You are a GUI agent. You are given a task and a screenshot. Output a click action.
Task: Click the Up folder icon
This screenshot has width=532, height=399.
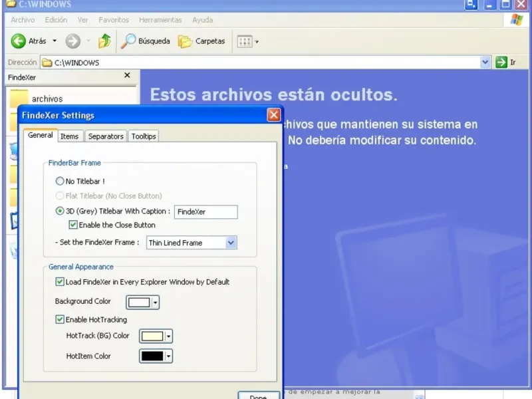tap(104, 41)
